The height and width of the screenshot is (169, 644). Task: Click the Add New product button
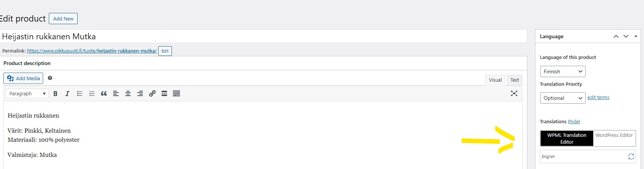[63, 19]
